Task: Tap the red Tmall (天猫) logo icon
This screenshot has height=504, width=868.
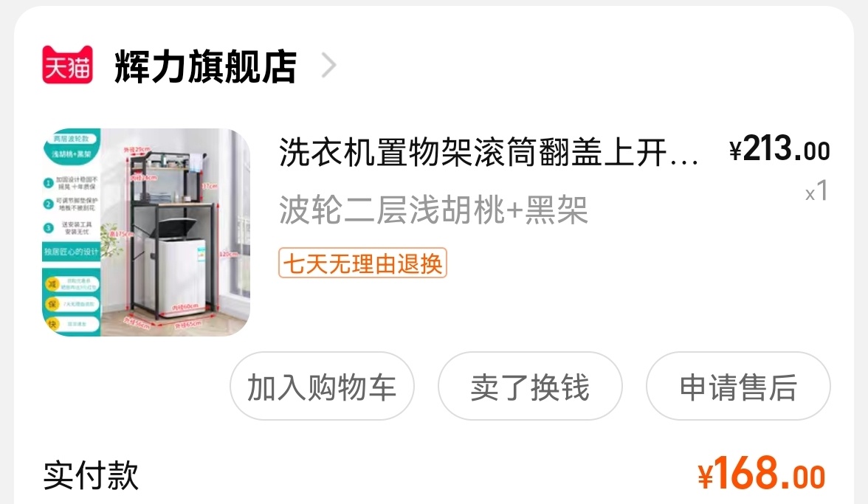Action: (x=68, y=65)
